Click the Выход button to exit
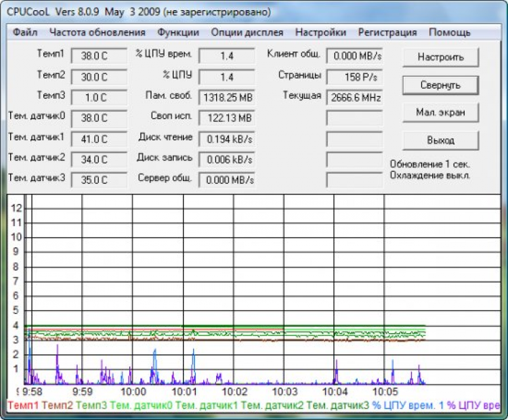The image size is (508, 420). click(440, 140)
